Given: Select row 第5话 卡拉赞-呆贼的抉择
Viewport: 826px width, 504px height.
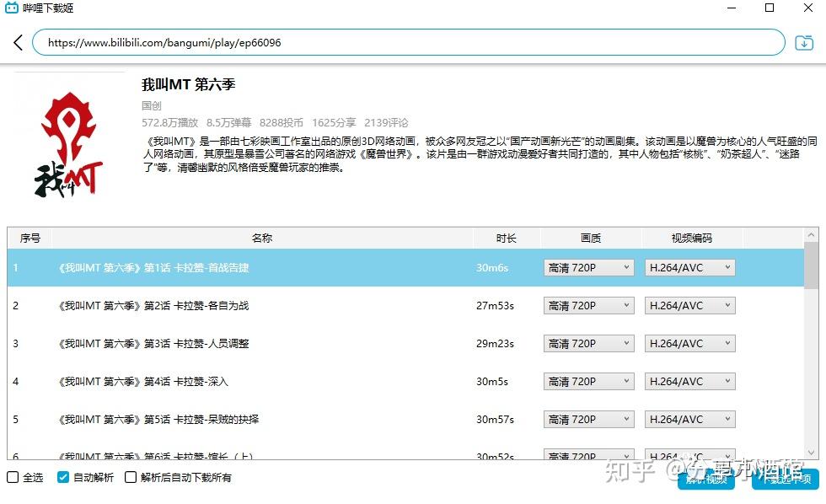Looking at the screenshot, I should pyautogui.click(x=405, y=419).
